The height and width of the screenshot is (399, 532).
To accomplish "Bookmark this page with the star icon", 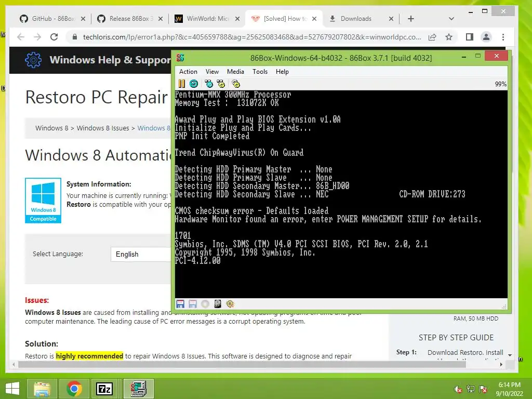I will [449, 37].
